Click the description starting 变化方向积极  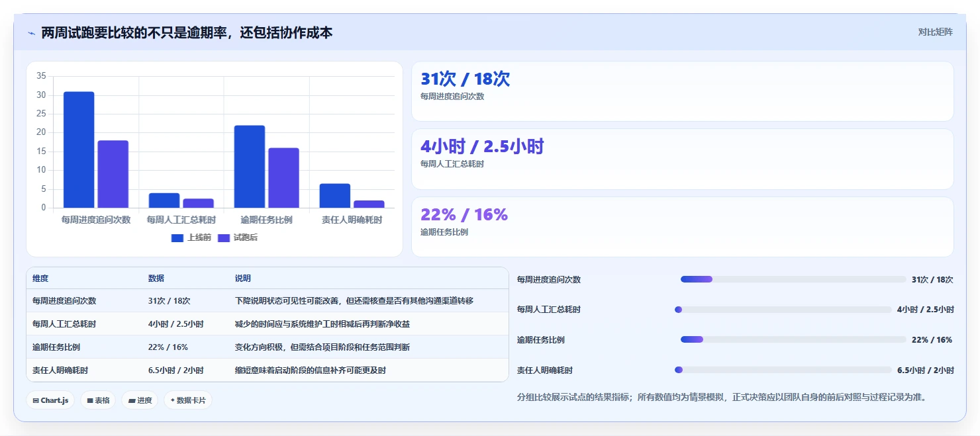(322, 347)
